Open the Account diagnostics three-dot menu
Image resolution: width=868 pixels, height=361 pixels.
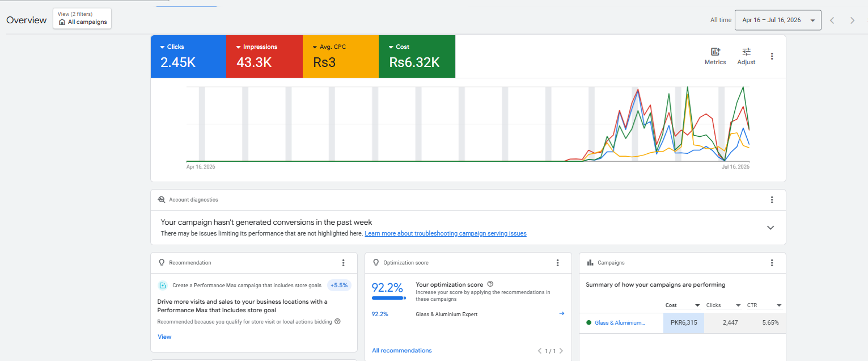point(772,200)
